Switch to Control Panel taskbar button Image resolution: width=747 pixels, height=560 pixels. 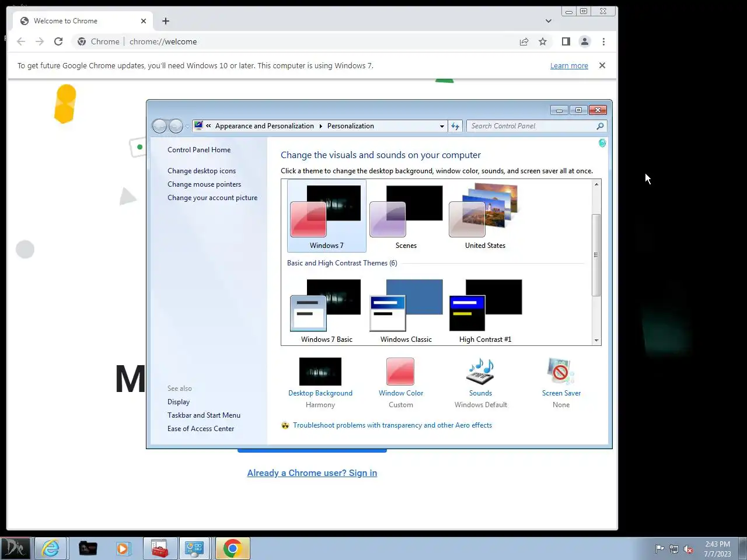194,548
